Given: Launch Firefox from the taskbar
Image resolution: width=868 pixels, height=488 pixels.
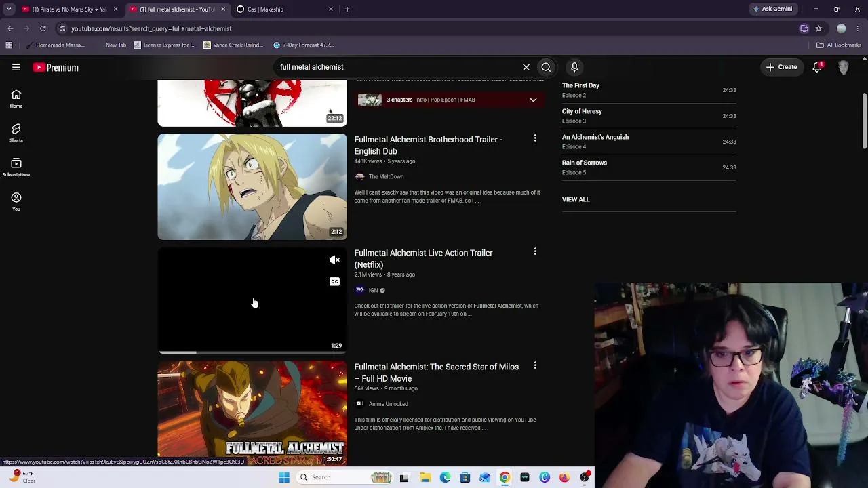Looking at the screenshot, I should 564,477.
